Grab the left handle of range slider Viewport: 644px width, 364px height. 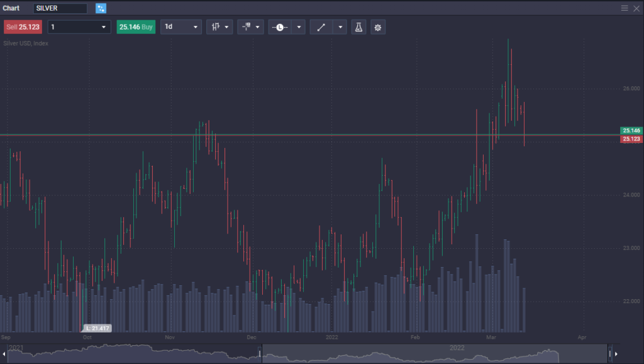pyautogui.click(x=261, y=353)
